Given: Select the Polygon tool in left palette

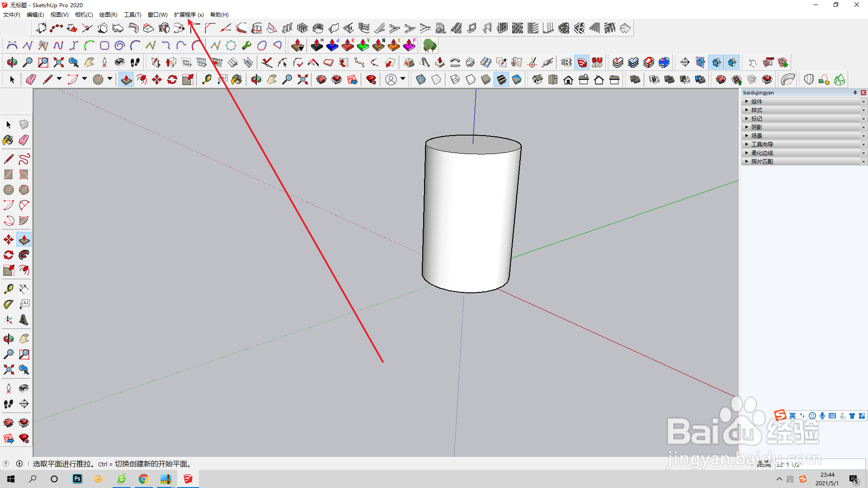Looking at the screenshot, I should point(24,190).
